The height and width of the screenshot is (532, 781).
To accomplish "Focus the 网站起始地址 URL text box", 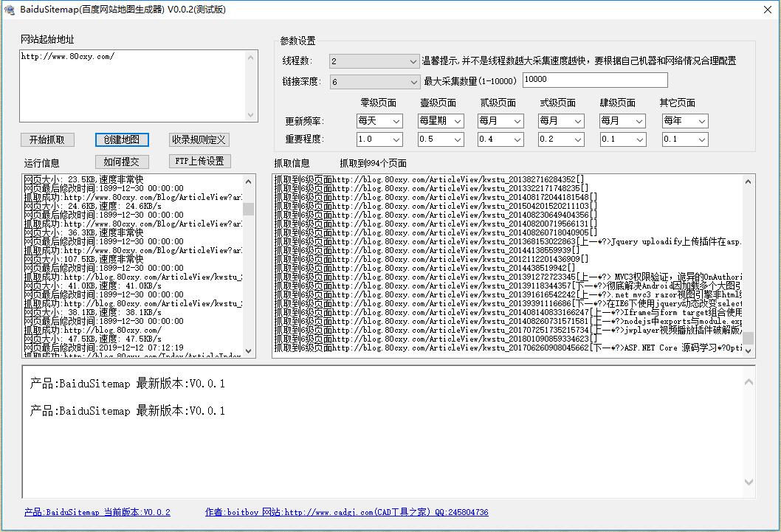I will pyautogui.click(x=132, y=86).
